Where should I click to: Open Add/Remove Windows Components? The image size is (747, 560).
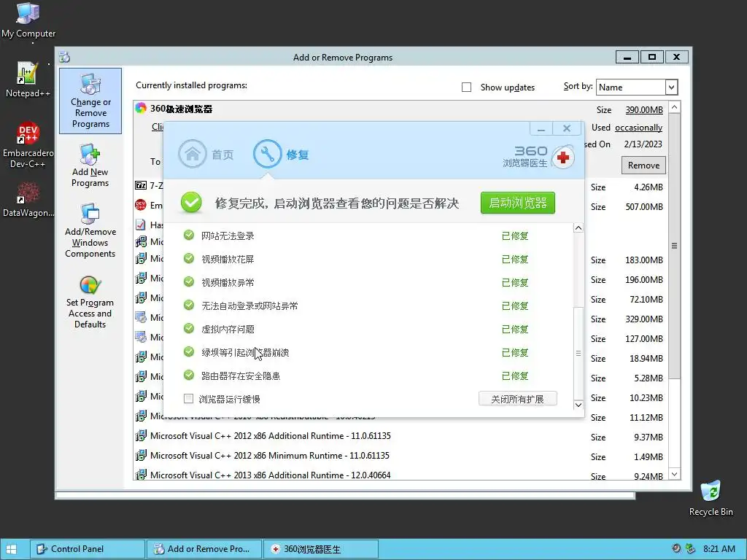point(90,231)
